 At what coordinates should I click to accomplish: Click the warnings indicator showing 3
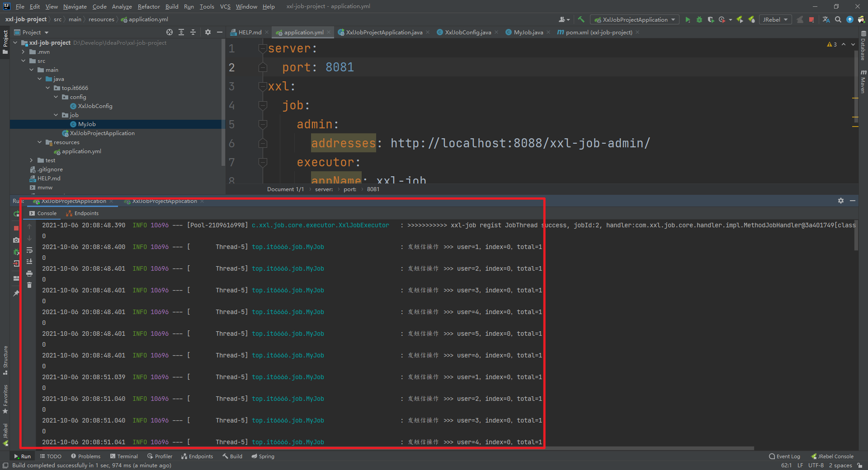click(x=832, y=44)
